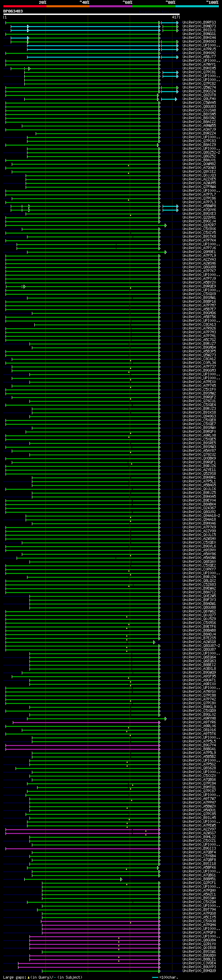This screenshot has width=222, height=980.
Task: Select the UniRef100_Q7FMW4 label
Action: click(199, 187)
